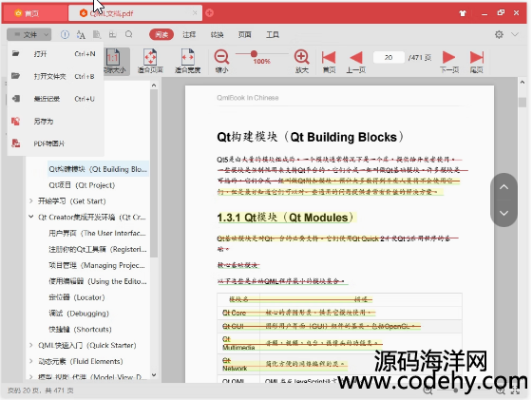
Task: Add a new tab with plus icon
Action: (210, 13)
